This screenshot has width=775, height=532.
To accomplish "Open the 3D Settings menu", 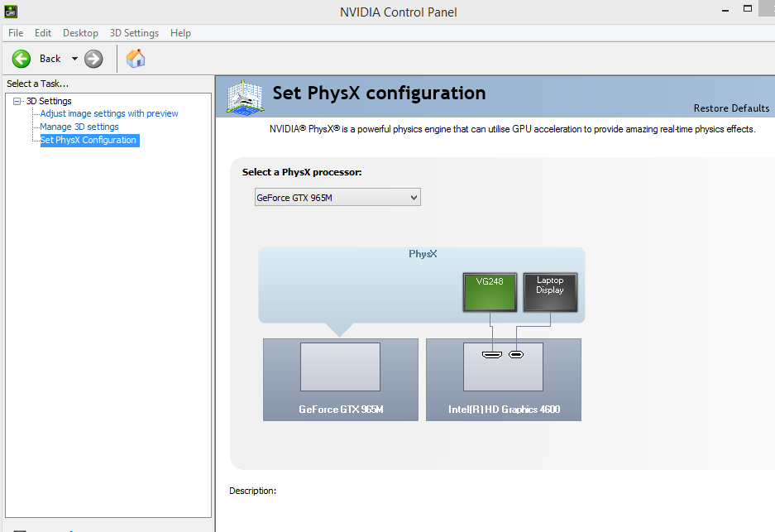I will click(x=135, y=33).
